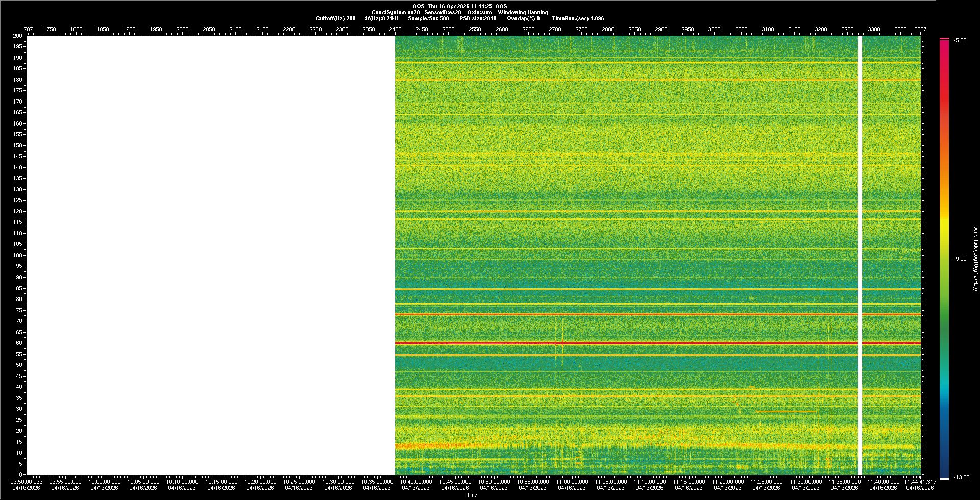Click the bottom white marker at -13.00
Image resolution: width=980 pixels, height=500 pixels.
pyautogui.click(x=944, y=478)
